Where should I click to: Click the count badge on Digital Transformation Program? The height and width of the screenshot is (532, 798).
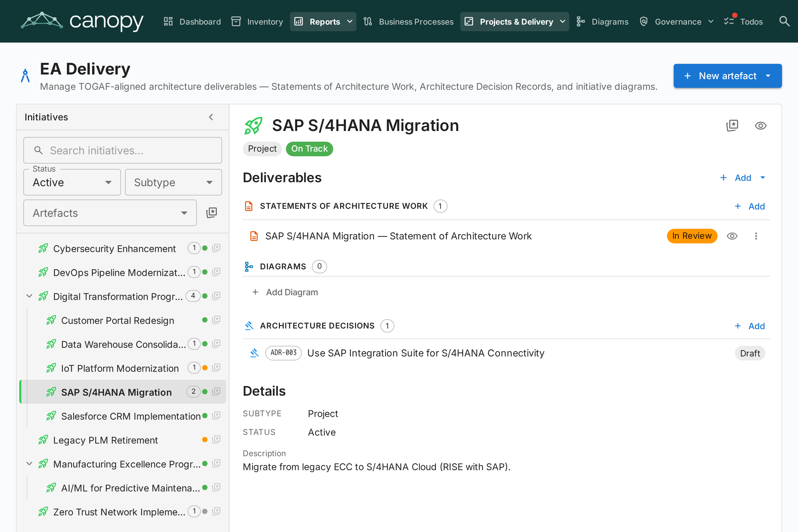[x=193, y=296]
